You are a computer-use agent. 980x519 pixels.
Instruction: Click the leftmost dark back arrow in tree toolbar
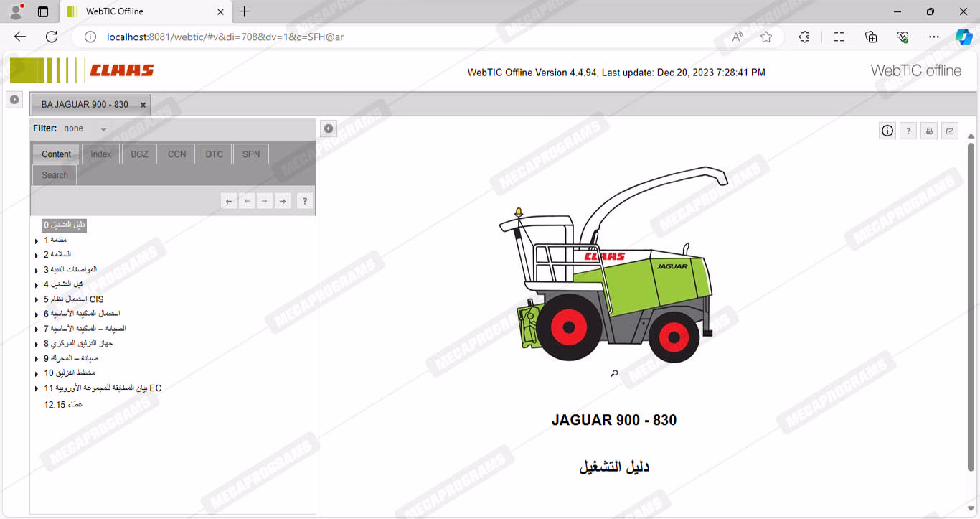[x=229, y=201]
